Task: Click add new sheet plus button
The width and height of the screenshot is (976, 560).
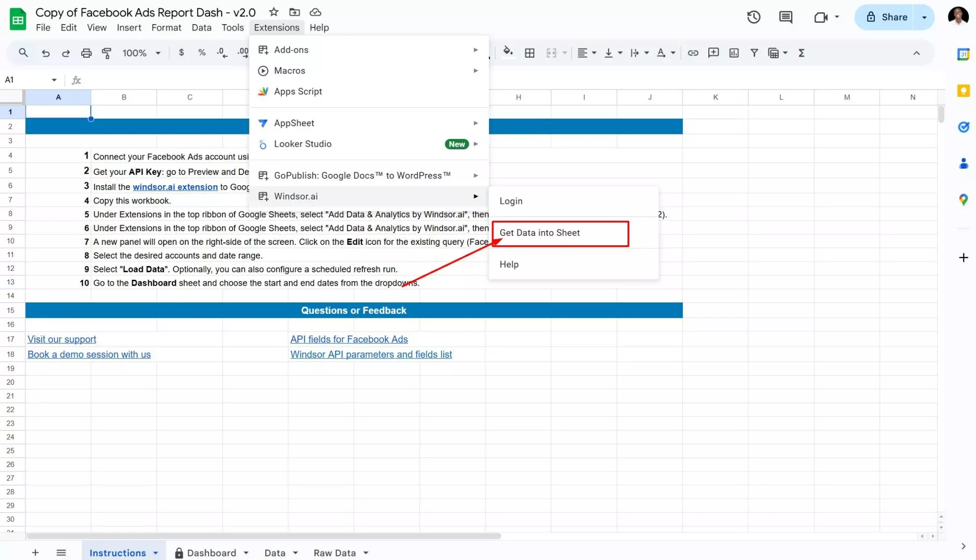Action: [35, 553]
